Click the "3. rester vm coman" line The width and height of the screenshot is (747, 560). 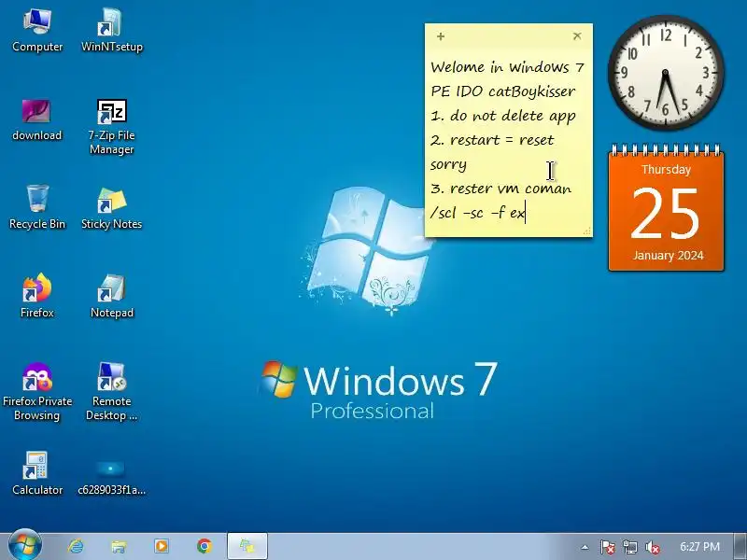tap(500, 189)
